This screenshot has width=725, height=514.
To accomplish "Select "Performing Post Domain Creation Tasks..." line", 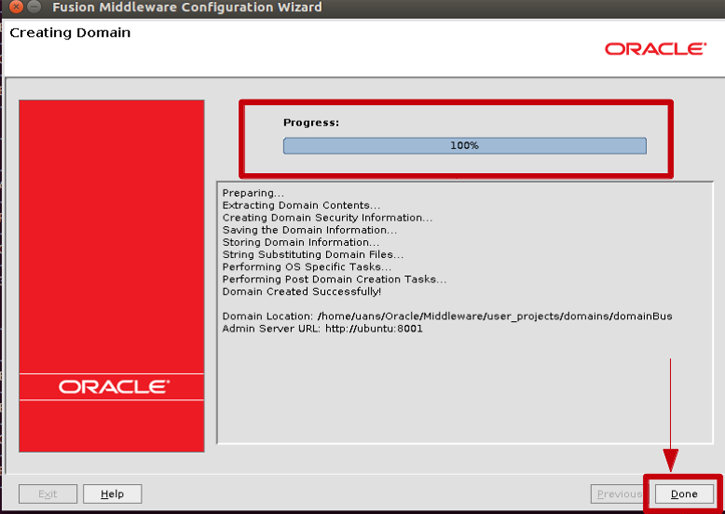I will click(x=334, y=279).
